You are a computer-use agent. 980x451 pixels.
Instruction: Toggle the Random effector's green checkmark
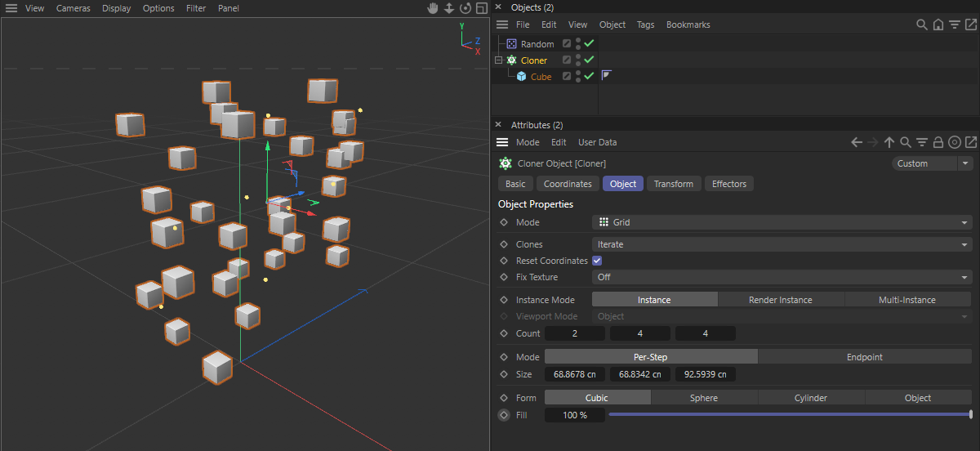coord(589,43)
